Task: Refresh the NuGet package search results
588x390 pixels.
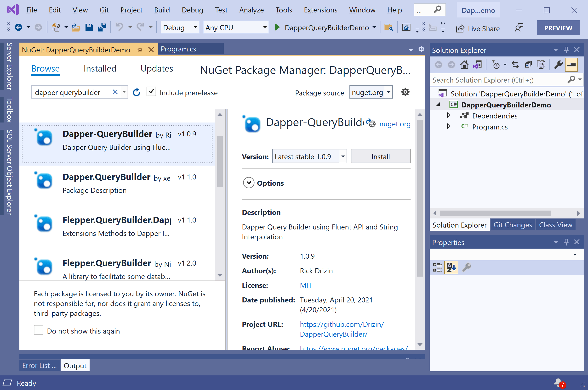Action: point(137,92)
